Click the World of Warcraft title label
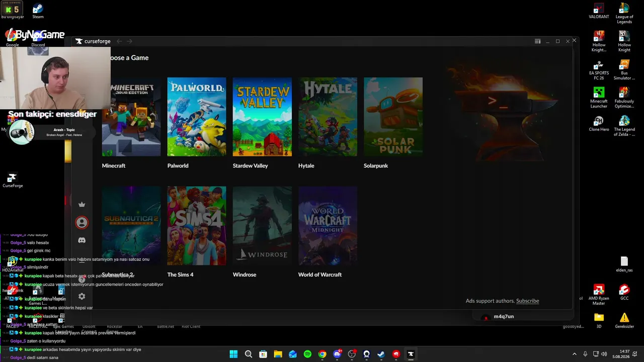The height and width of the screenshot is (362, 644). [x=320, y=275]
